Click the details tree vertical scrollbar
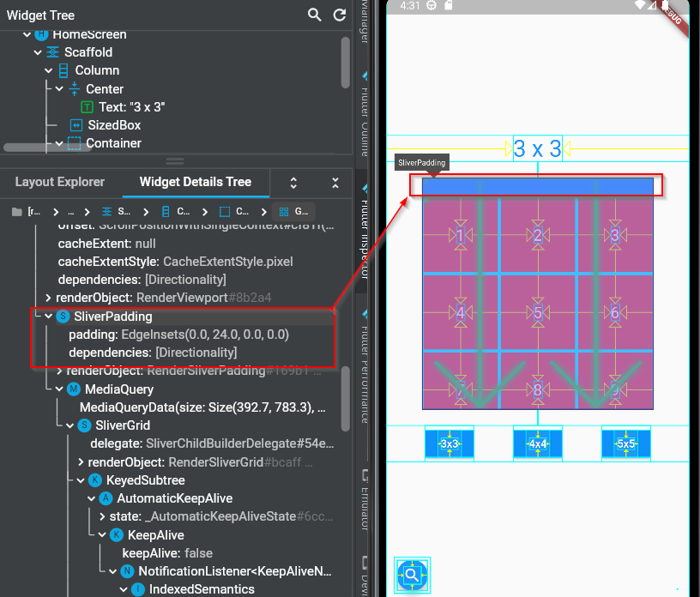Screen dimensions: 700x597 [345, 399]
